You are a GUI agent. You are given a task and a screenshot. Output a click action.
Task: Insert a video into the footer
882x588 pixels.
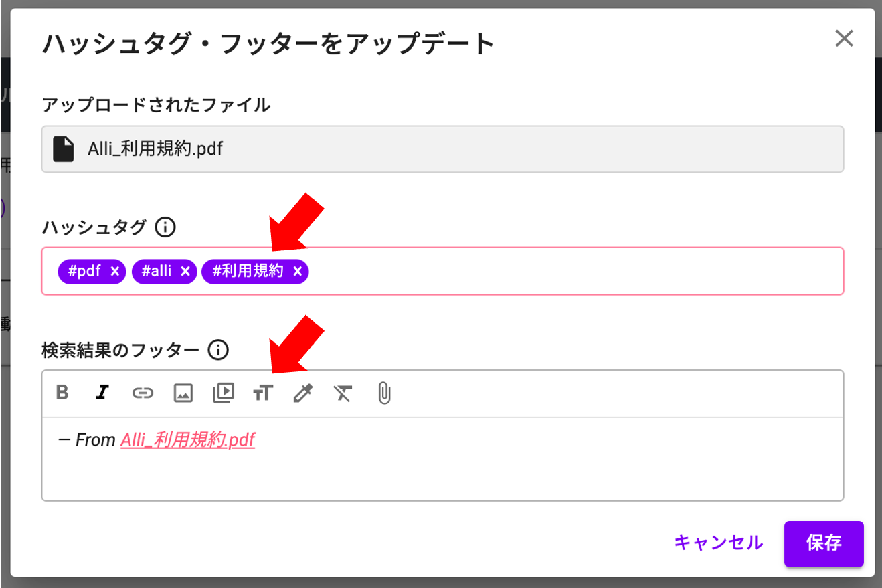(224, 393)
